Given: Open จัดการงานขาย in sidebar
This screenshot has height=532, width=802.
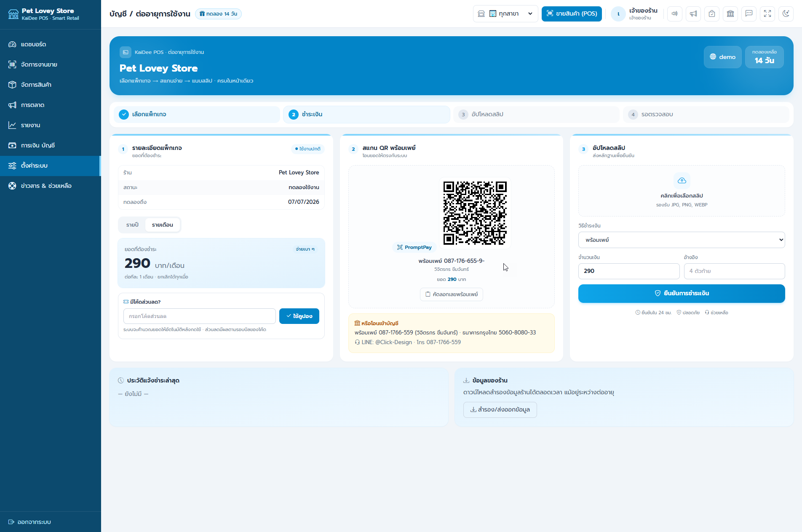Looking at the screenshot, I should [x=50, y=64].
